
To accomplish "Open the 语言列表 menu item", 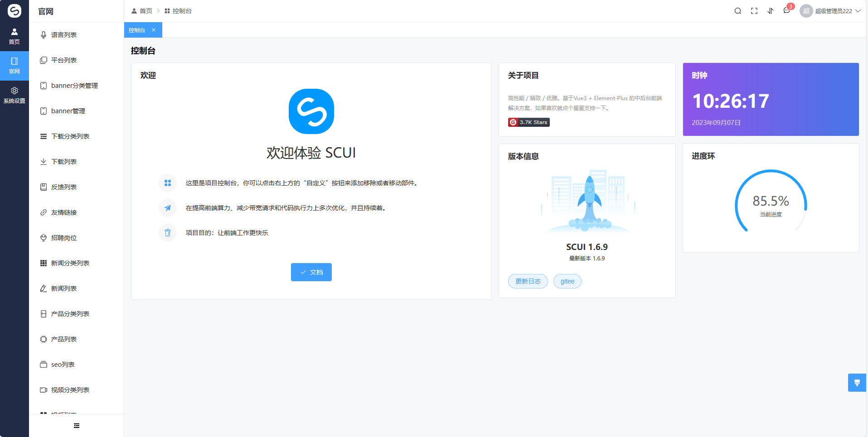I will click(x=76, y=35).
